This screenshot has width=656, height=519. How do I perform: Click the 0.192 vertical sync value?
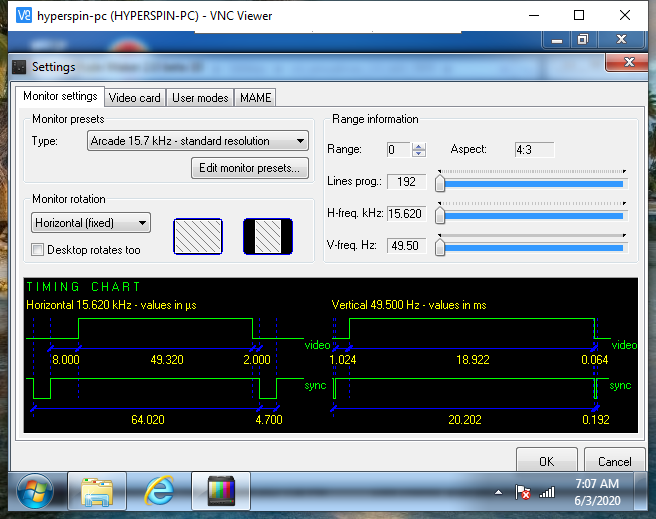(x=596, y=419)
